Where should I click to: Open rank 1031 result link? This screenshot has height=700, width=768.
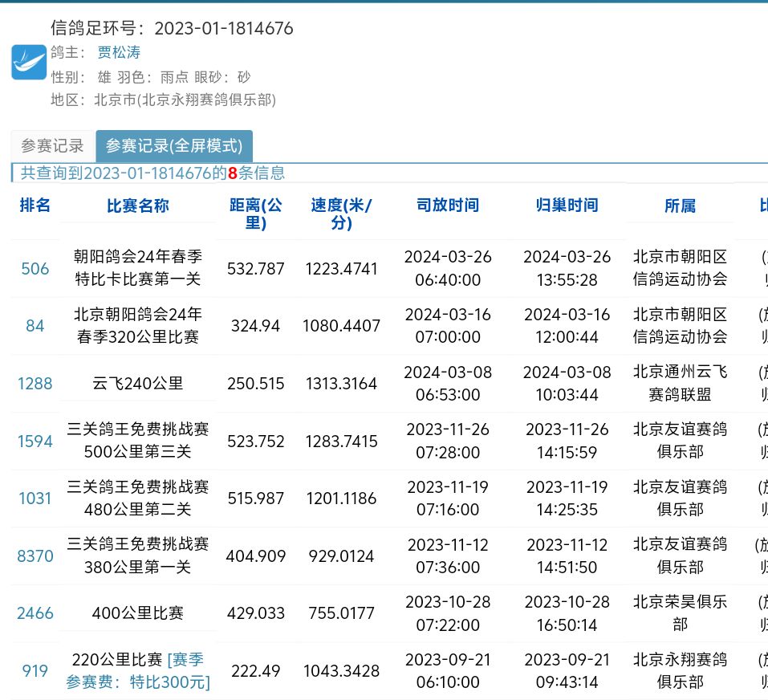pyautogui.click(x=35, y=499)
